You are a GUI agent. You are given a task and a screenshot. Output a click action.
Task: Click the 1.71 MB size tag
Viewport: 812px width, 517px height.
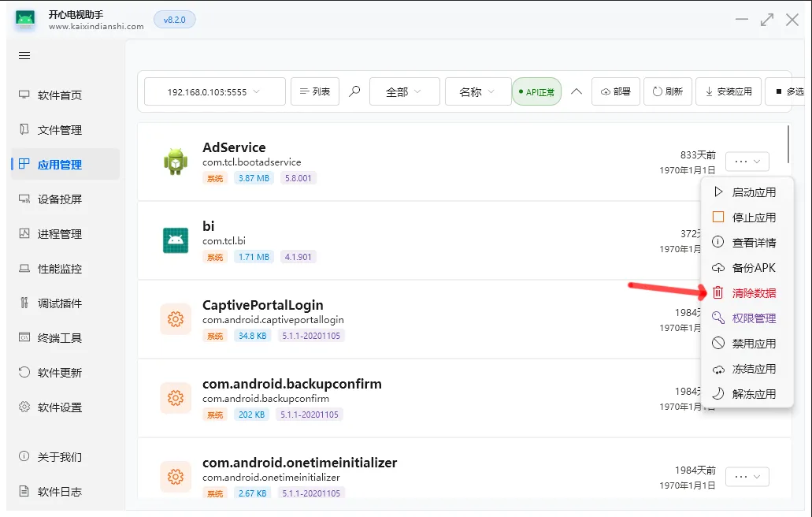pyautogui.click(x=254, y=257)
